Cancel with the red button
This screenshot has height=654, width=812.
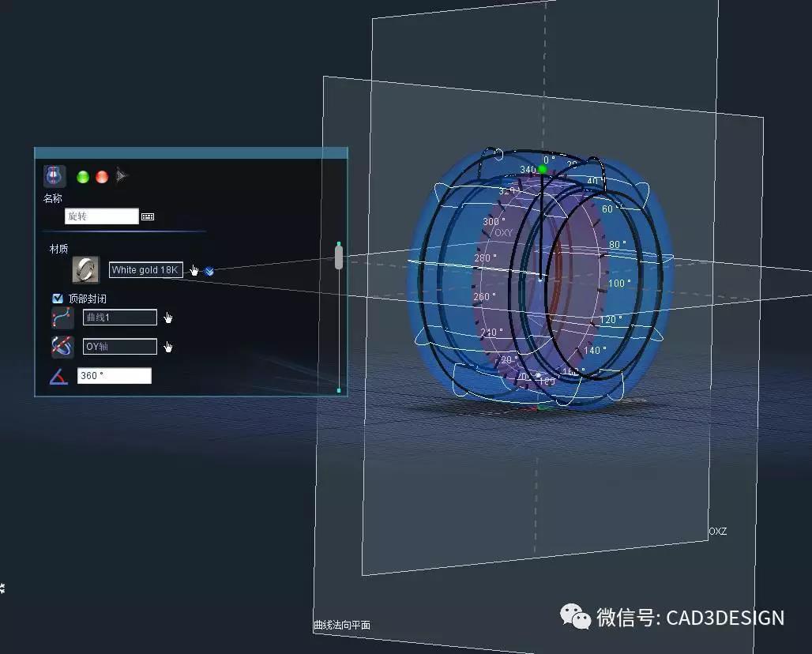tap(102, 176)
